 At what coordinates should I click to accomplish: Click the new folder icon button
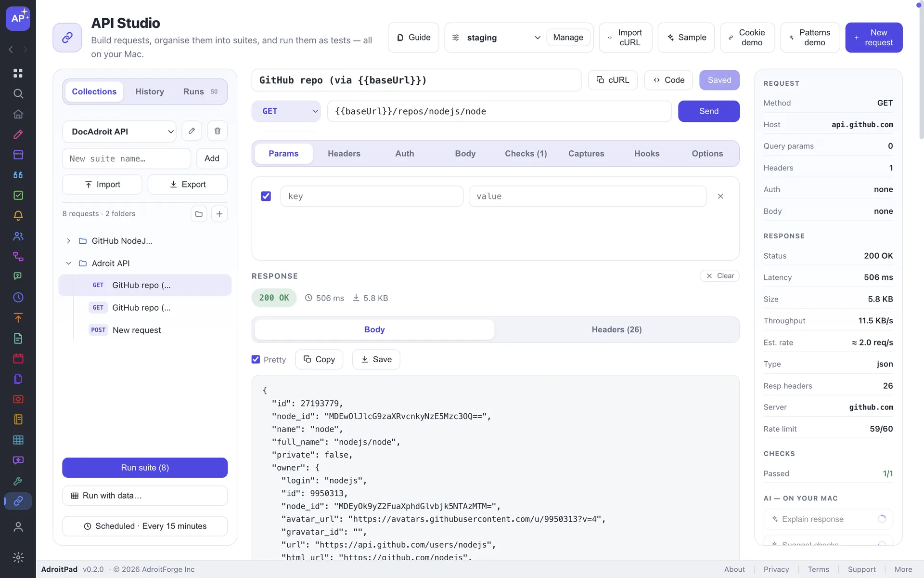point(199,214)
